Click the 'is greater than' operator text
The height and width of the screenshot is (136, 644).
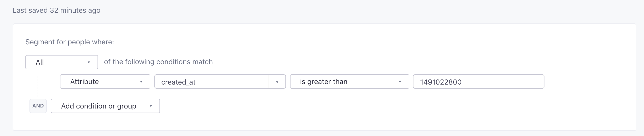tap(324, 82)
